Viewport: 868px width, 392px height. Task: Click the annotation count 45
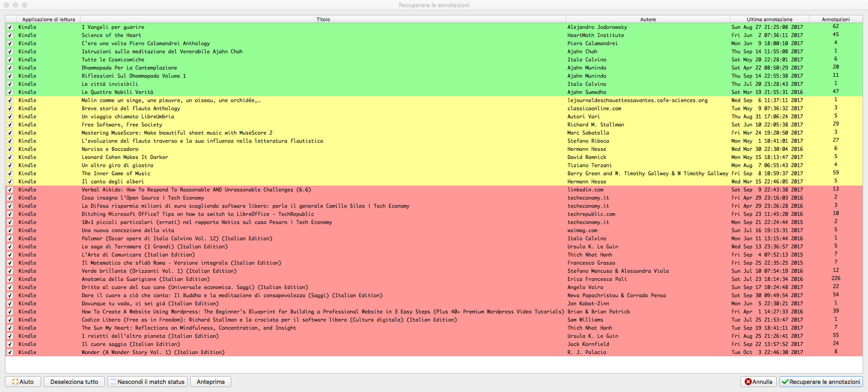(x=836, y=34)
